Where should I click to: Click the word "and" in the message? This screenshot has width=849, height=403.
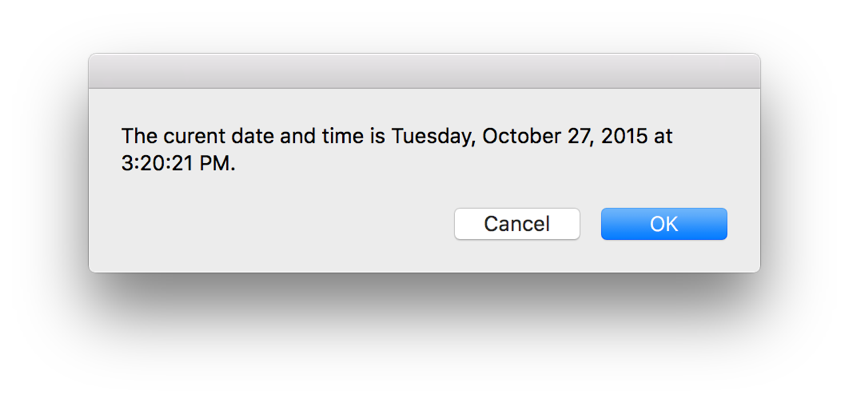(297, 136)
